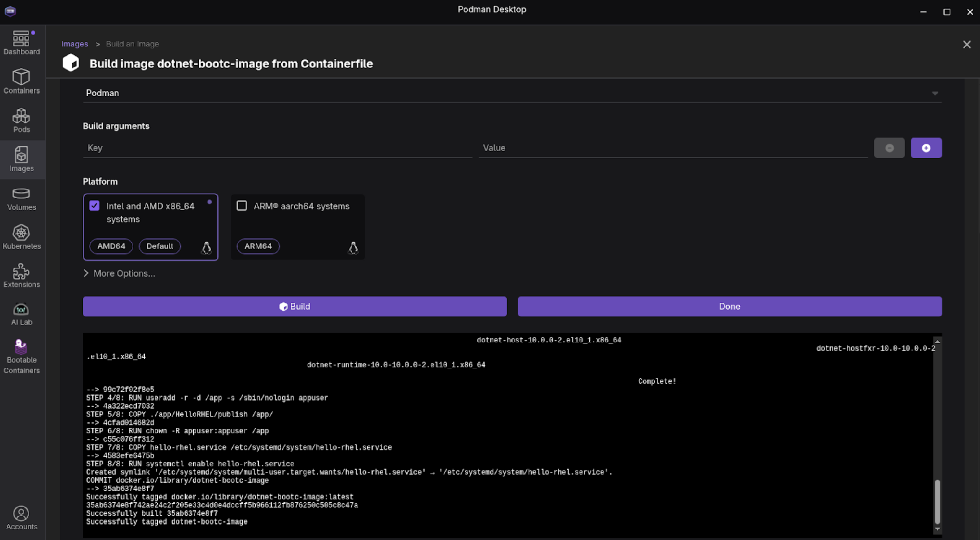Open the Pods section

point(21,120)
